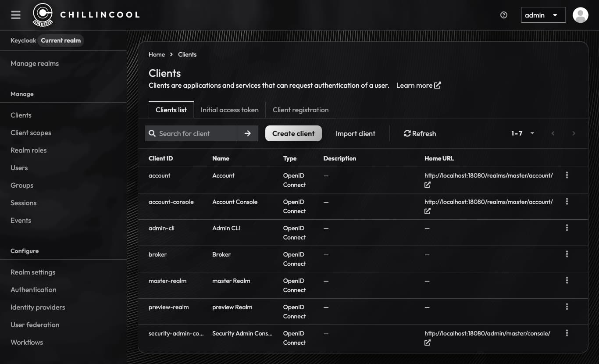This screenshot has height=364, width=599.
Task: Open Realm roles in sidebar
Action: [x=29, y=150]
